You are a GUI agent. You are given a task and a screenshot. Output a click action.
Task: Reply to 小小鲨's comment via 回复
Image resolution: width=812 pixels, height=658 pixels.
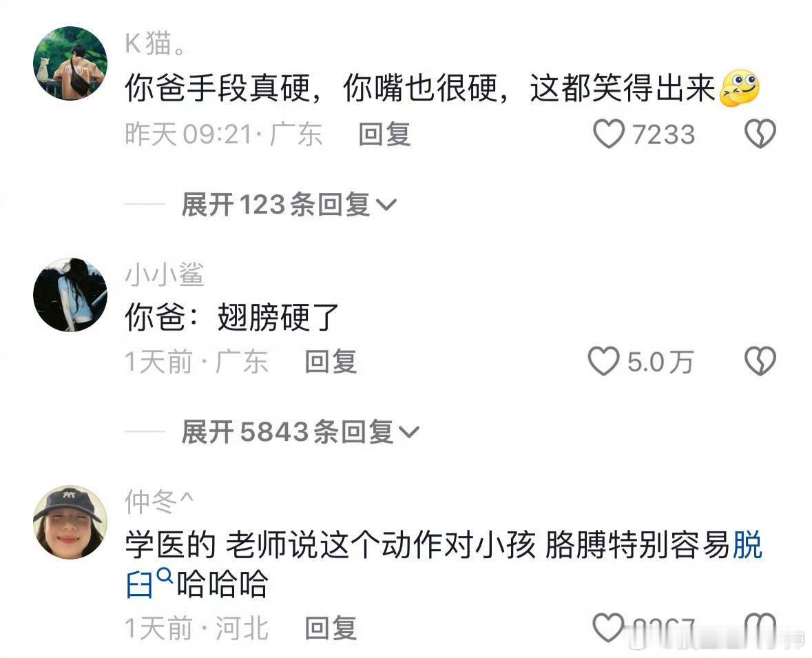(x=331, y=361)
